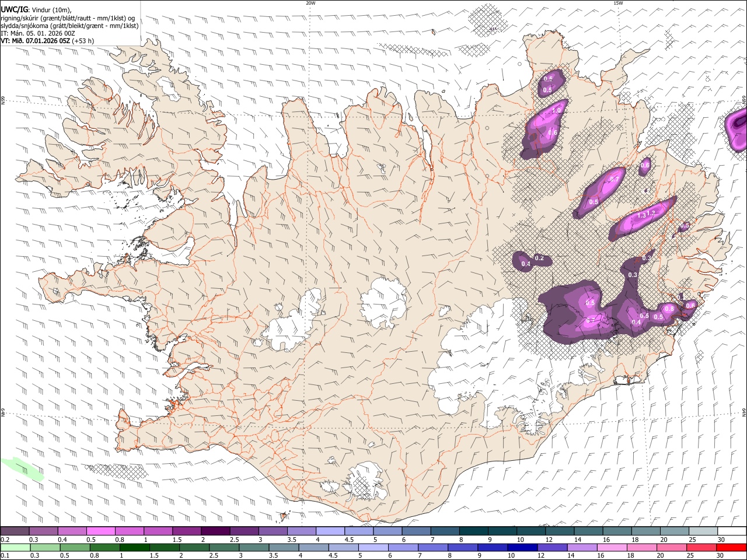Click the '64N' latitude label at right edge
This screenshot has height=560, width=747.
click(x=744, y=412)
